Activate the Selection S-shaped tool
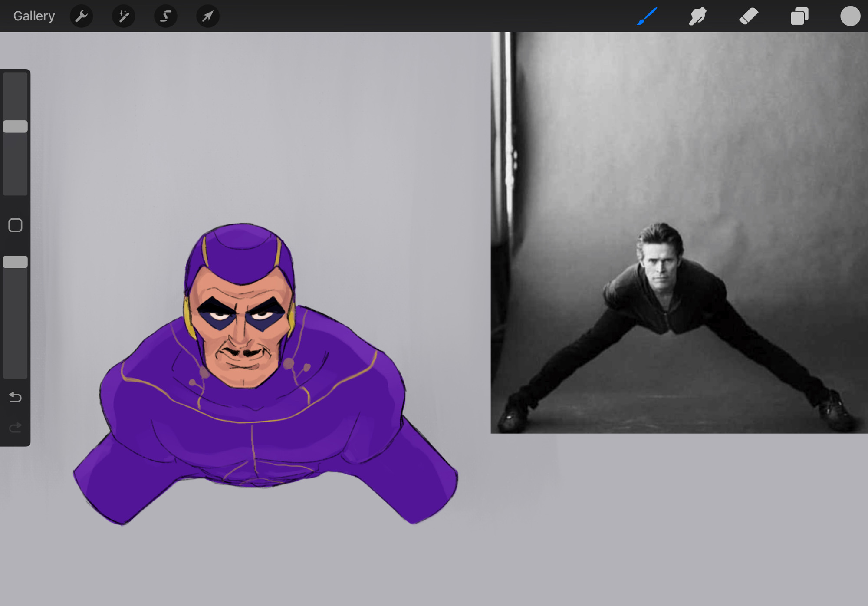The height and width of the screenshot is (606, 868). click(x=165, y=16)
